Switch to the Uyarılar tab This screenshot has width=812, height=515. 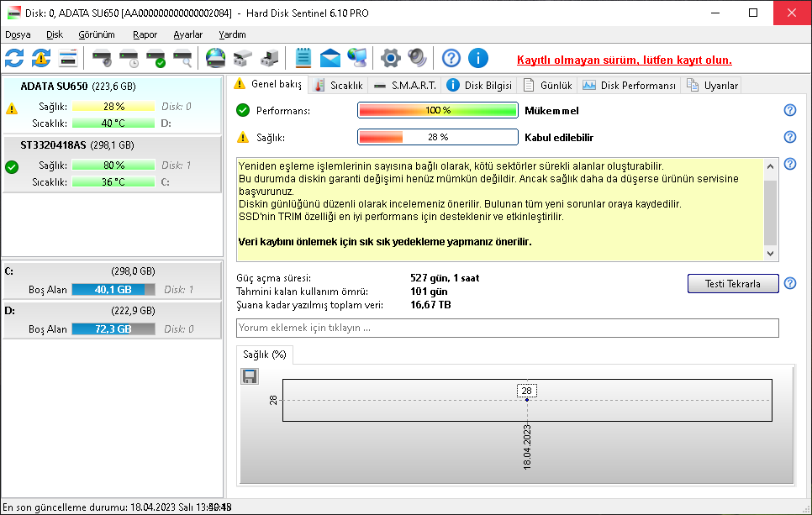click(712, 86)
